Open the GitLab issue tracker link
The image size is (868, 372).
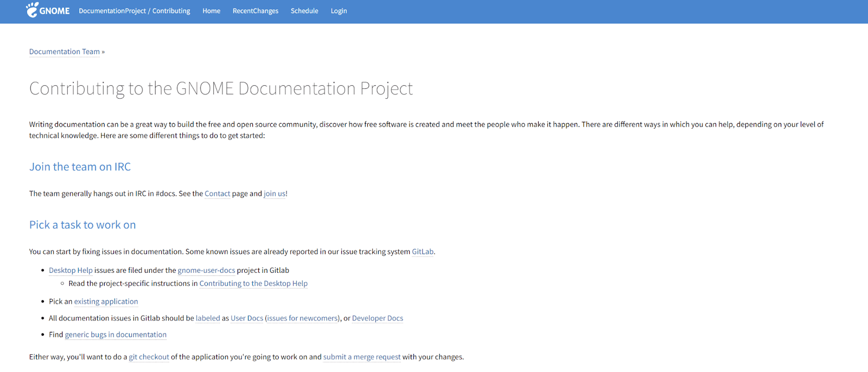coord(423,252)
